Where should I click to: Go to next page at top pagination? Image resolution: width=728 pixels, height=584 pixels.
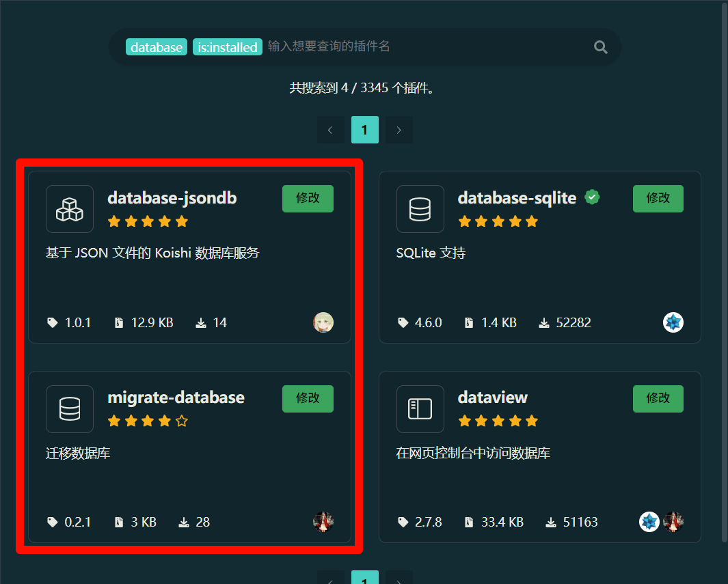point(399,130)
